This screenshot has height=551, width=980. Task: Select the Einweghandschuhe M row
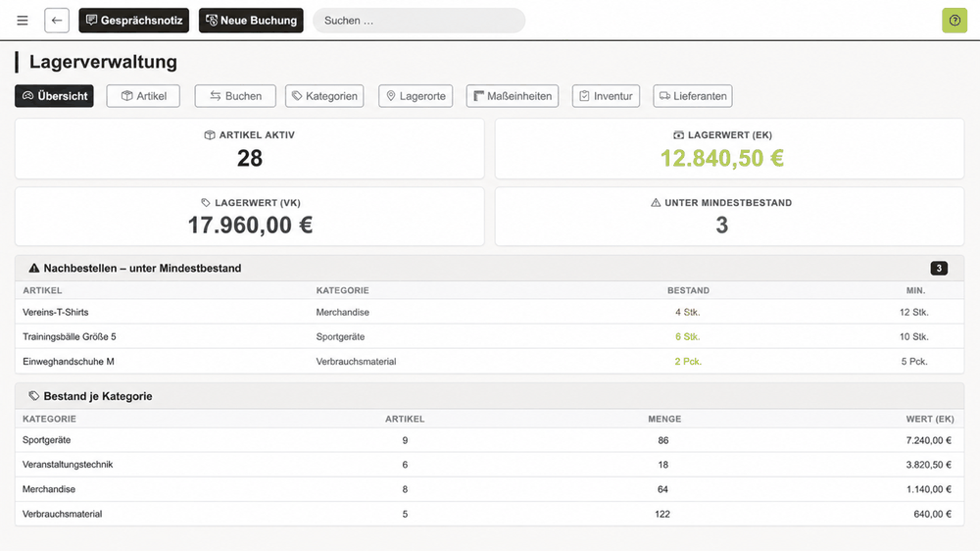[x=489, y=362]
